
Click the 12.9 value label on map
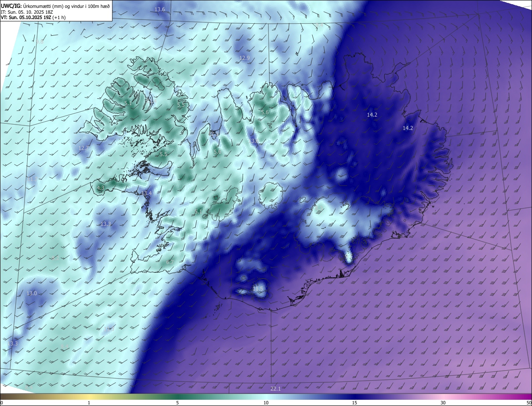pyautogui.click(x=244, y=58)
